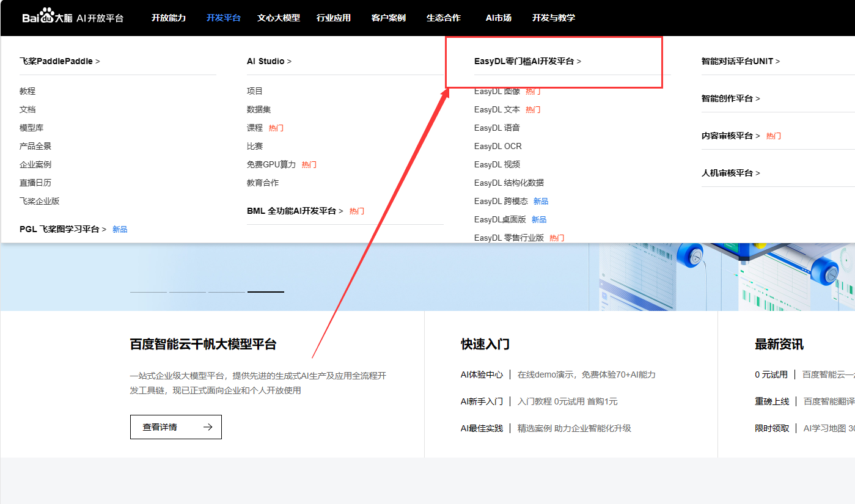Screen dimensions: 855x504
Task: Select the first carousel slide indicator
Action: [x=149, y=292]
